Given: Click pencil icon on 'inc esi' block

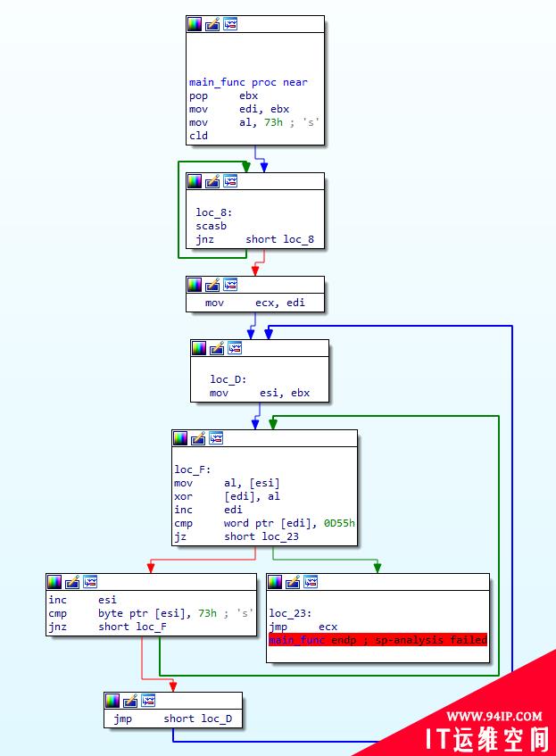Looking at the screenshot, I should tap(72, 582).
